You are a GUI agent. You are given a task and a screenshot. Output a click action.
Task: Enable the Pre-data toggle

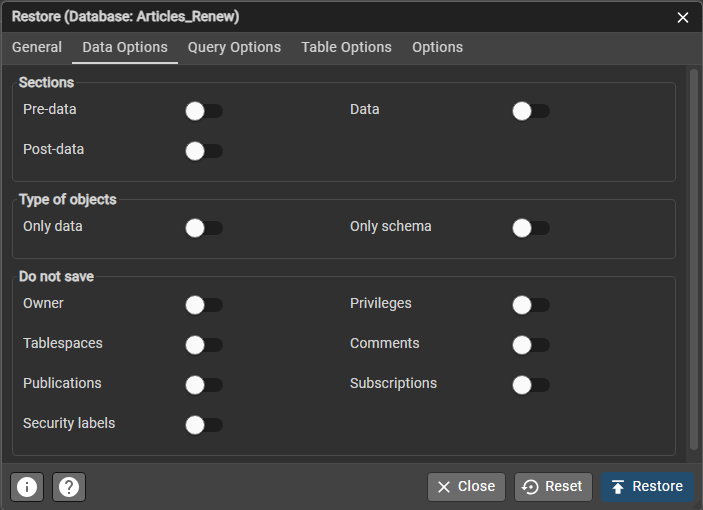click(x=204, y=111)
